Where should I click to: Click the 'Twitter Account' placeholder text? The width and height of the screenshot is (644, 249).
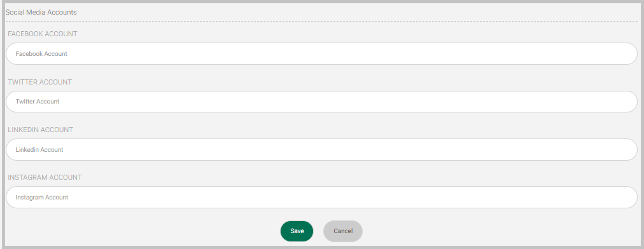[x=38, y=102]
